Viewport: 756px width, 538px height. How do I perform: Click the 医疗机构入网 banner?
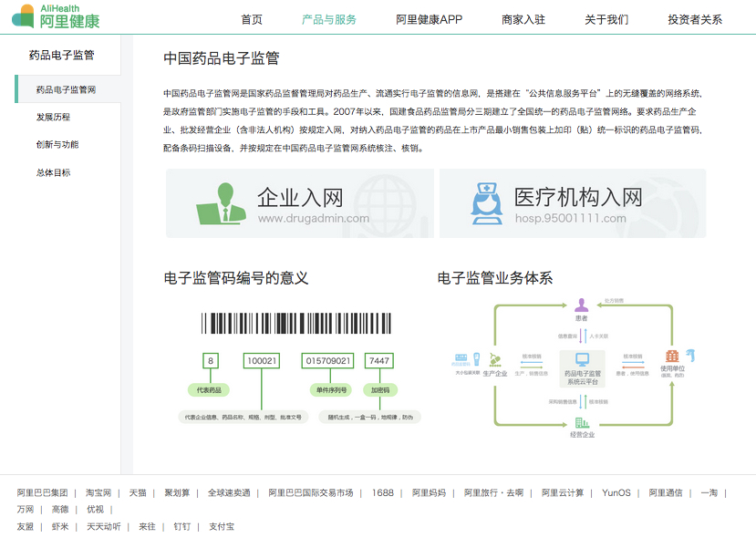[x=573, y=203]
